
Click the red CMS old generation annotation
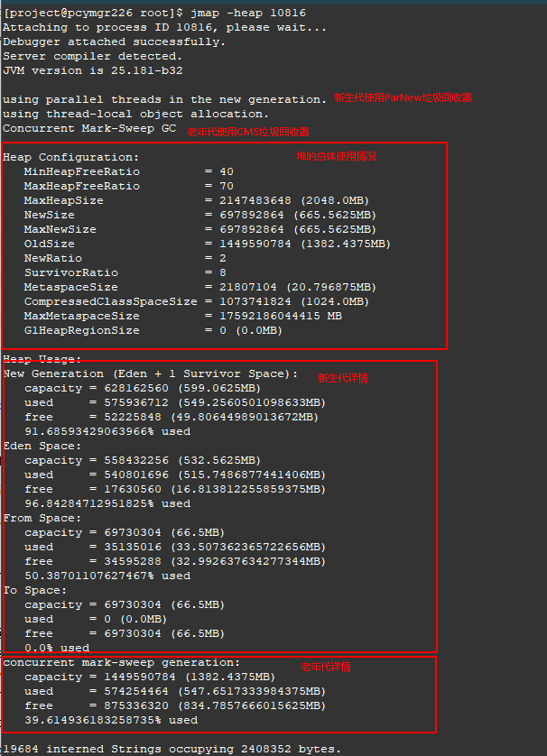247,132
